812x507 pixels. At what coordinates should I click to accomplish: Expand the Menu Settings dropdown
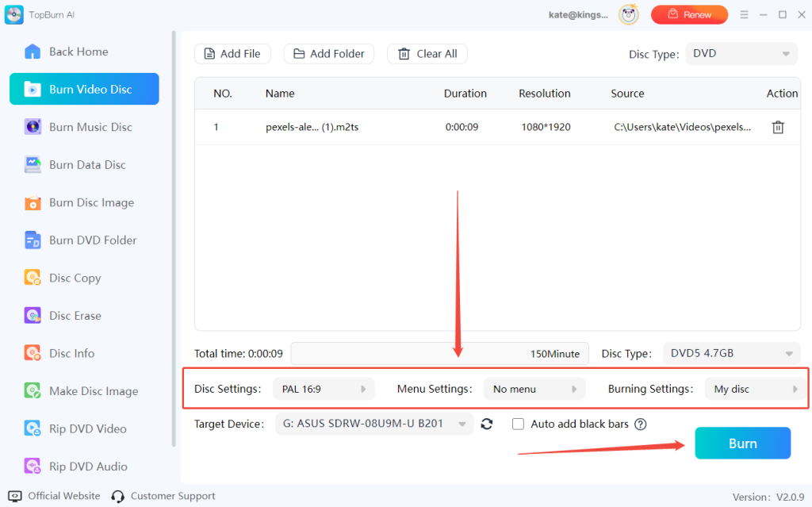coord(534,388)
